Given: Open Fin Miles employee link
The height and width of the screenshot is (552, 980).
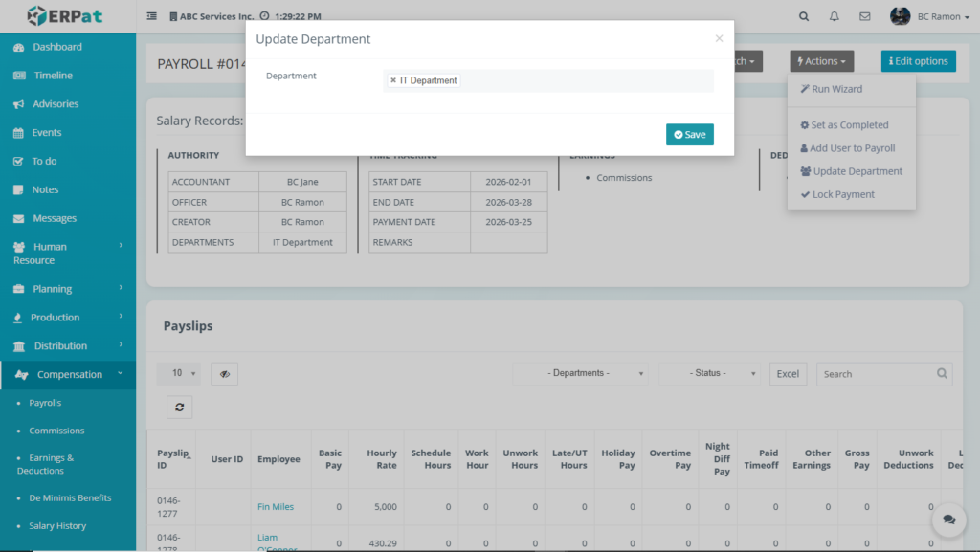Looking at the screenshot, I should point(276,507).
